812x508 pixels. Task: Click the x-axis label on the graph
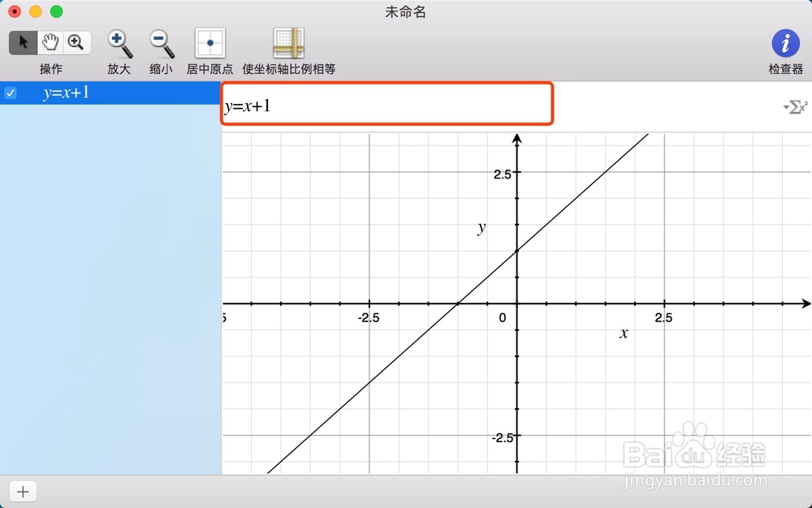pos(623,334)
